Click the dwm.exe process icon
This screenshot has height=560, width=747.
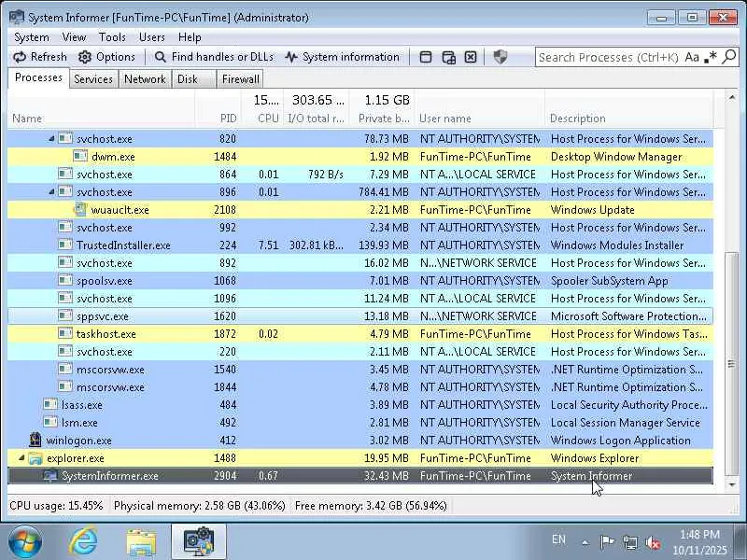coord(80,156)
